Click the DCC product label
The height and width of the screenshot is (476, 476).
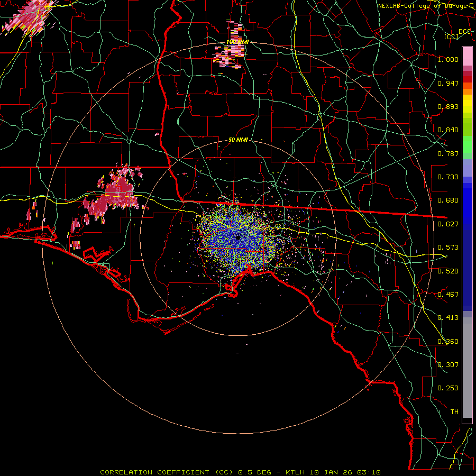[464, 32]
